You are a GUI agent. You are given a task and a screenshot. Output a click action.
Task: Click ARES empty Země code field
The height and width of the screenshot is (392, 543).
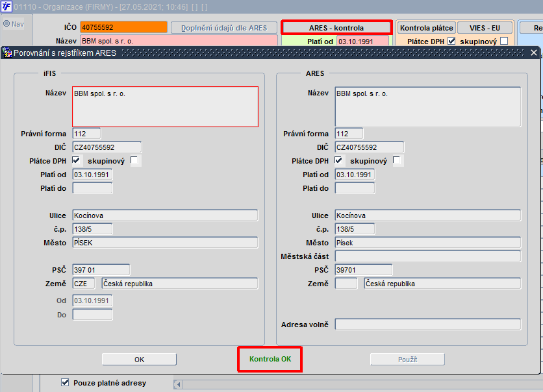click(346, 284)
